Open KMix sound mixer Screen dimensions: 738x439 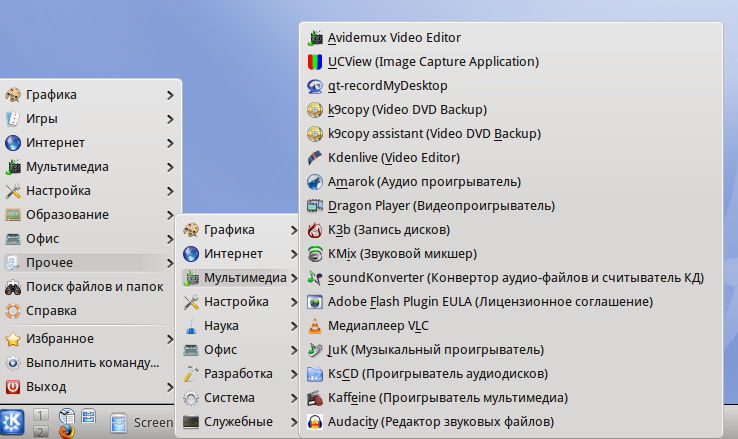click(x=511, y=254)
